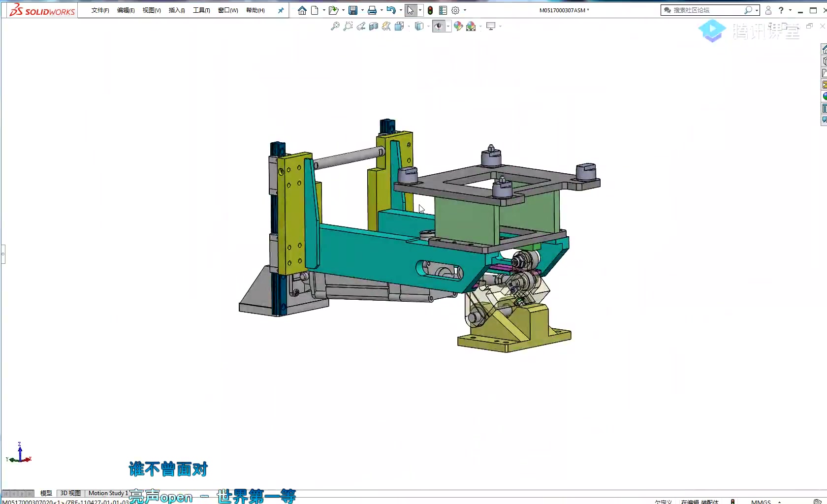Pin the menu bar with pushpin icon

(281, 10)
